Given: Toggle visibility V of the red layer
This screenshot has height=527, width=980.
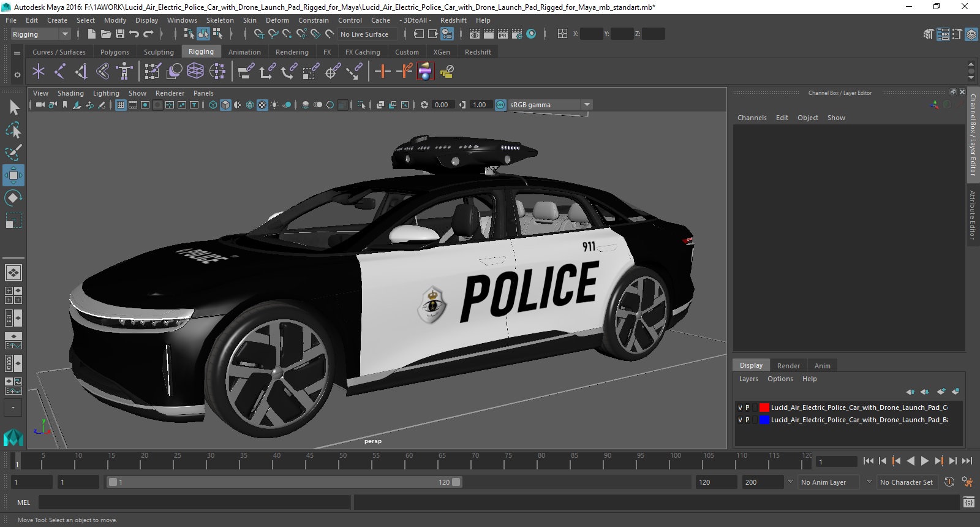Looking at the screenshot, I should pos(740,408).
